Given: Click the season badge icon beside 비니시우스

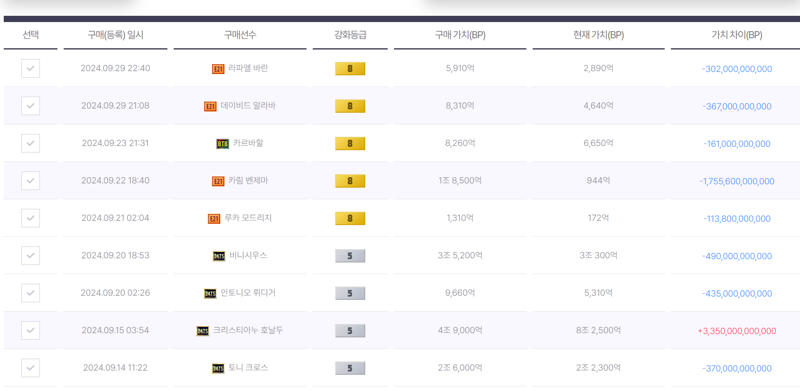Looking at the screenshot, I should pos(219,256).
